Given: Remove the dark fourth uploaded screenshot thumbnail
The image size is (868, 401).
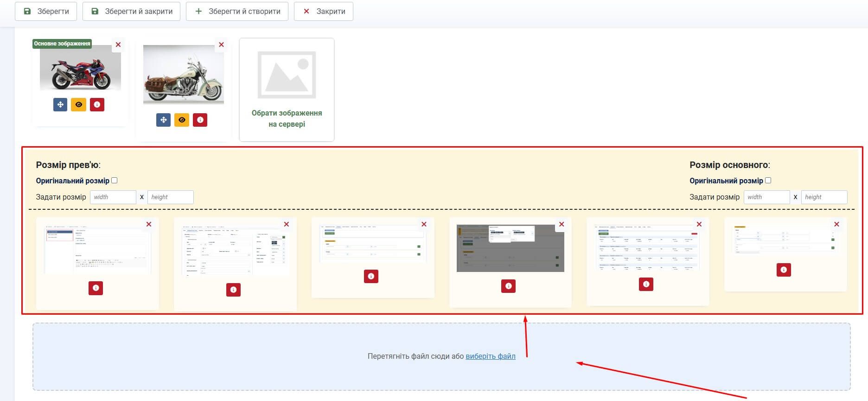Looking at the screenshot, I should tap(562, 224).
